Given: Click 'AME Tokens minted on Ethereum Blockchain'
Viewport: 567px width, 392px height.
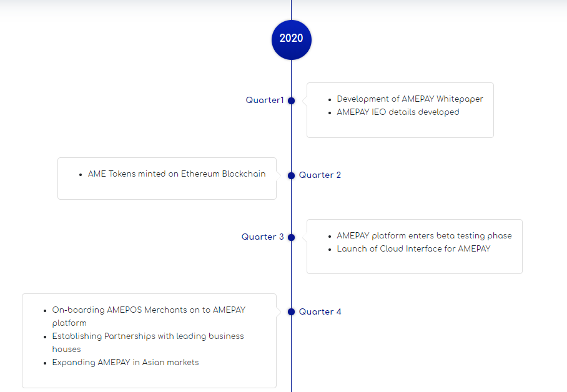Looking at the screenshot, I should tap(177, 174).
